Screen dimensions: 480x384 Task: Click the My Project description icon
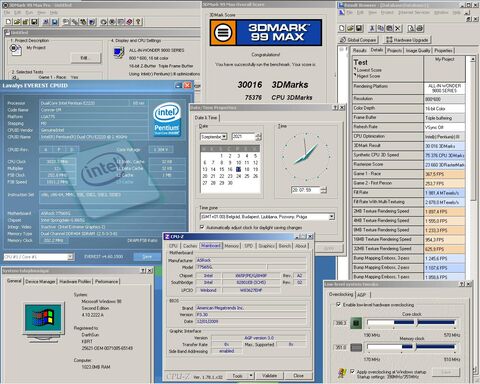point(15,50)
